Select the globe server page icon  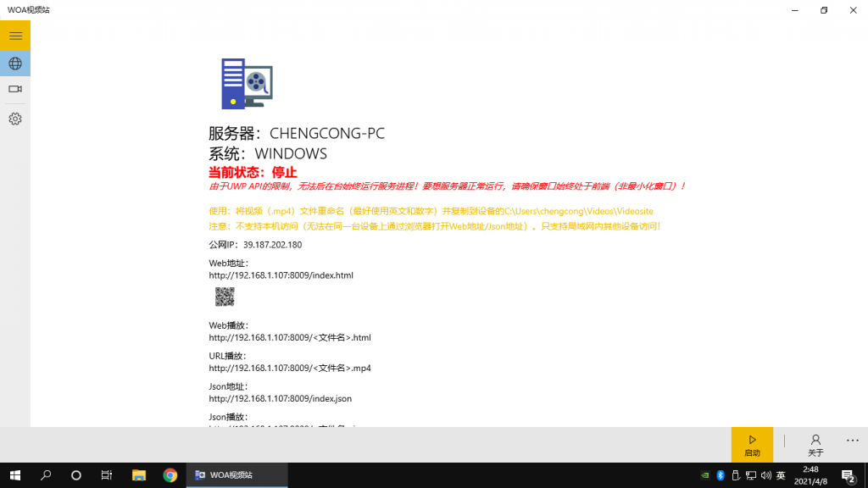(x=15, y=64)
